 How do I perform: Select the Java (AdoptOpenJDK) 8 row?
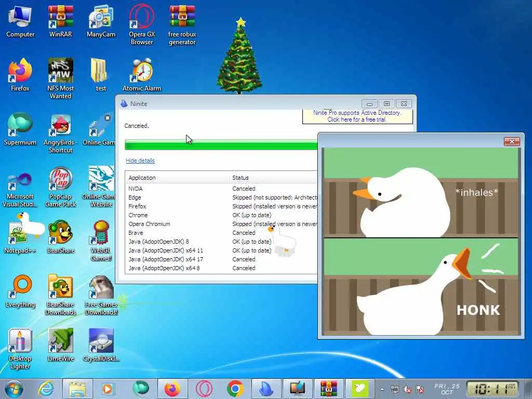click(x=221, y=242)
